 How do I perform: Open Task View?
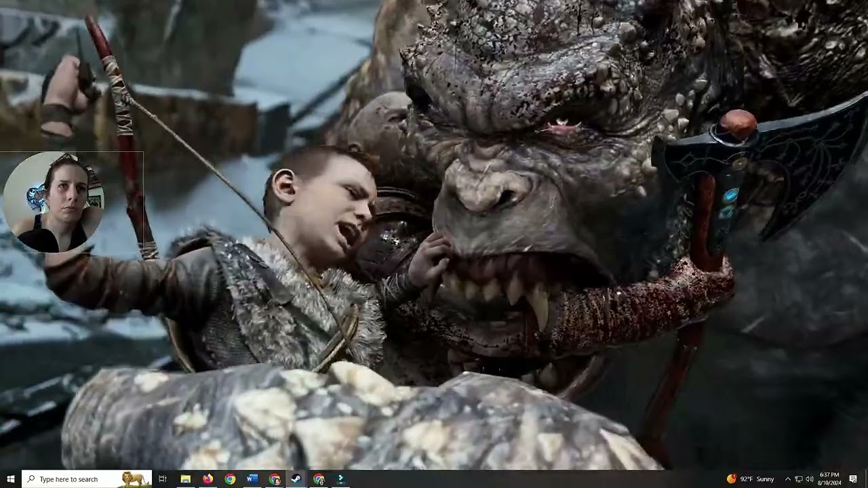coord(161,479)
